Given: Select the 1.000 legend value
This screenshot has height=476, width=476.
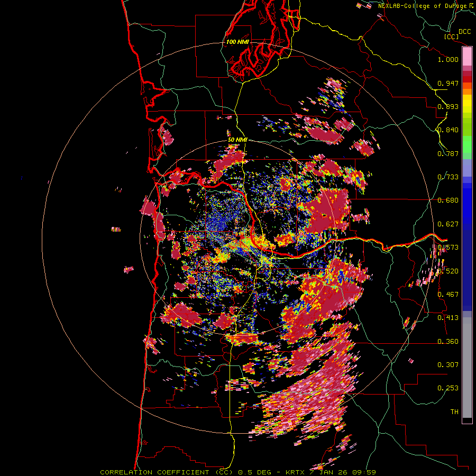Looking at the screenshot, I should click(x=448, y=59).
